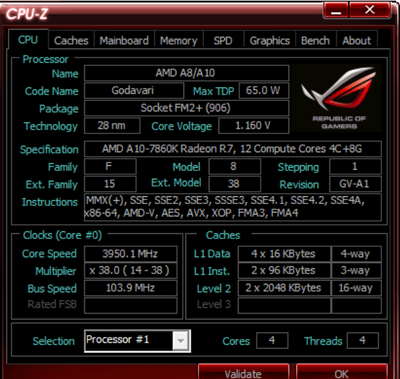Open the Mainboard tab
Screen dimensions: 400x379
tap(124, 40)
